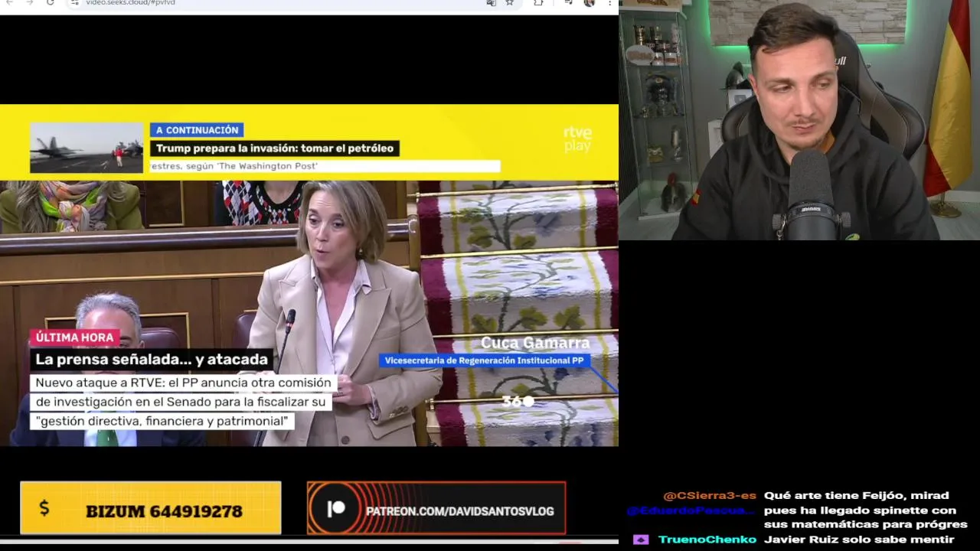Image resolution: width=980 pixels, height=551 pixels.
Task: Click the Cuca Gamarra name caption
Action: point(535,343)
